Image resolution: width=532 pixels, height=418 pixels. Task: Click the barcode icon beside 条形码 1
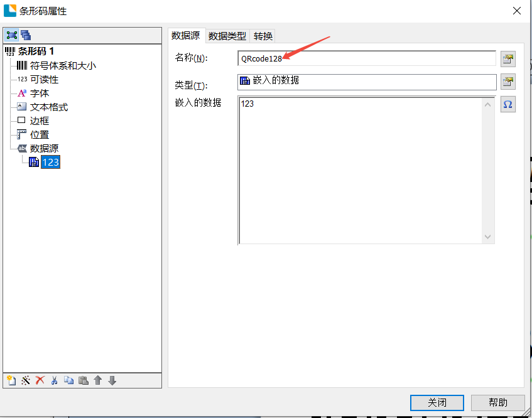point(10,51)
